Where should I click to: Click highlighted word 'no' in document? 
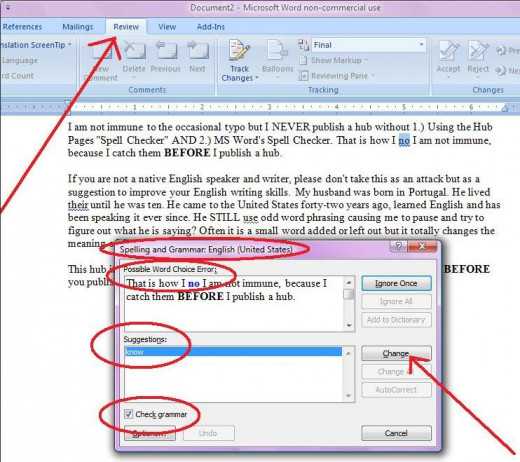tap(404, 140)
